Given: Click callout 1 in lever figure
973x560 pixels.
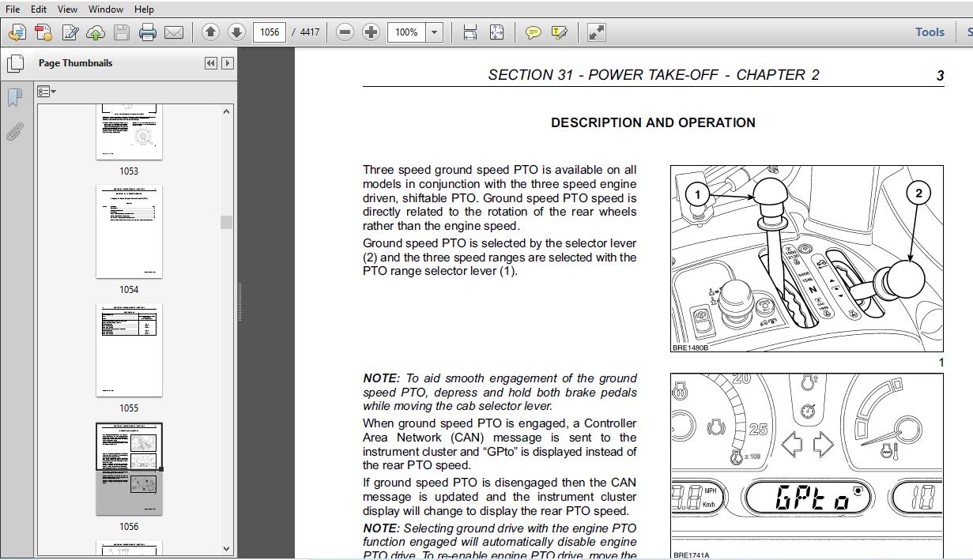Looking at the screenshot, I should coord(696,194).
